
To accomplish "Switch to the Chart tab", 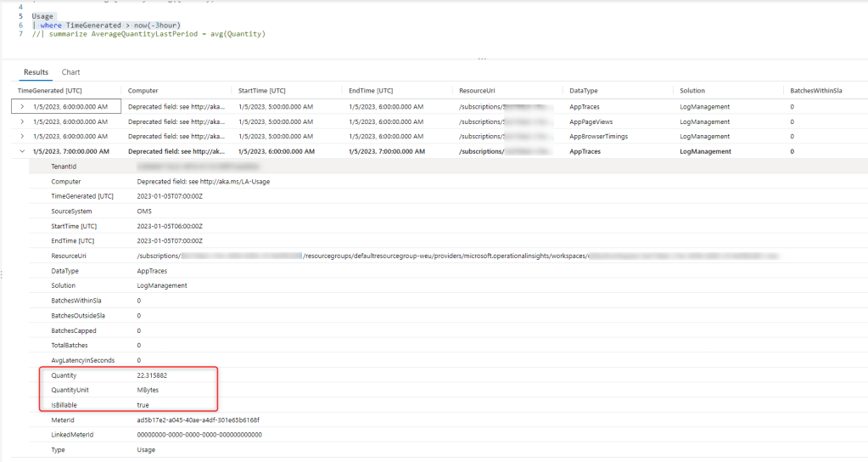I will [70, 72].
